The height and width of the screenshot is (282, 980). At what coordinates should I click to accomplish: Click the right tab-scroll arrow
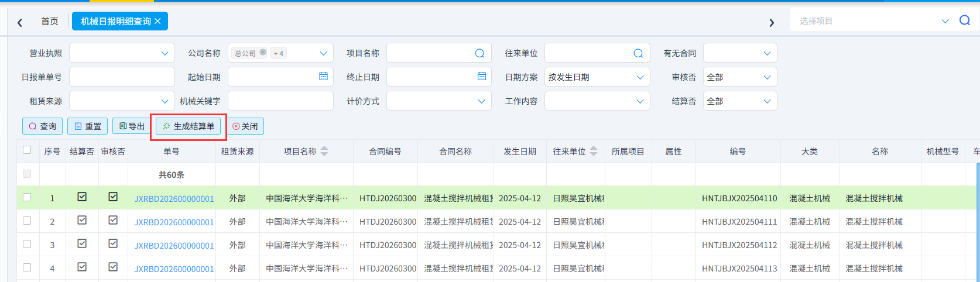tap(772, 22)
